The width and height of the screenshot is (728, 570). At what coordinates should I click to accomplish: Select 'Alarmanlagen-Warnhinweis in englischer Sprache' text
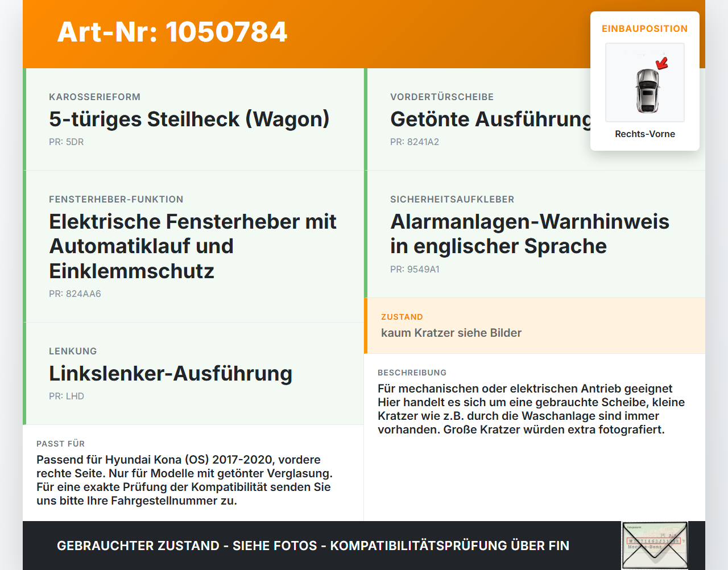530,234
